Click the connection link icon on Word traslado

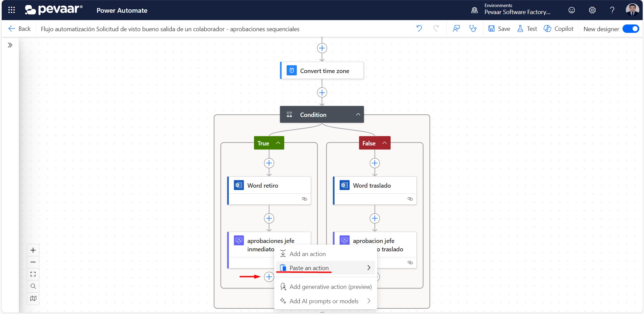[410, 199]
